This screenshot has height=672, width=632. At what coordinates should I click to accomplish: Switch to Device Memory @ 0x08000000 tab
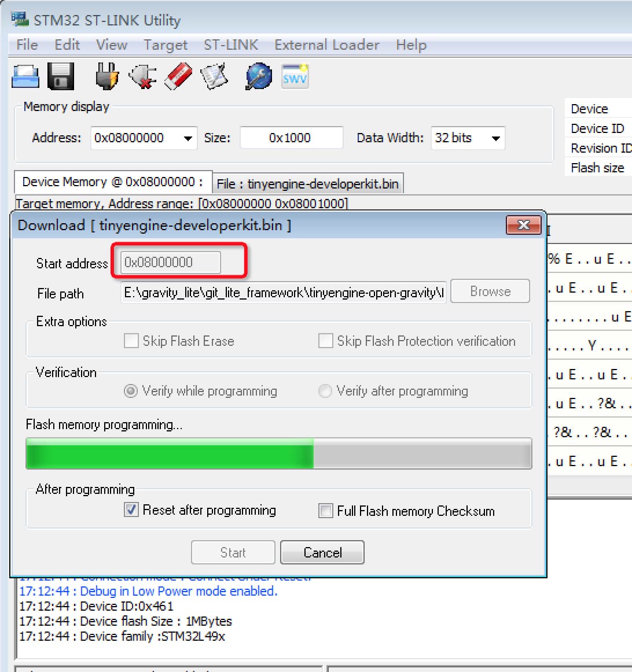[x=113, y=182]
